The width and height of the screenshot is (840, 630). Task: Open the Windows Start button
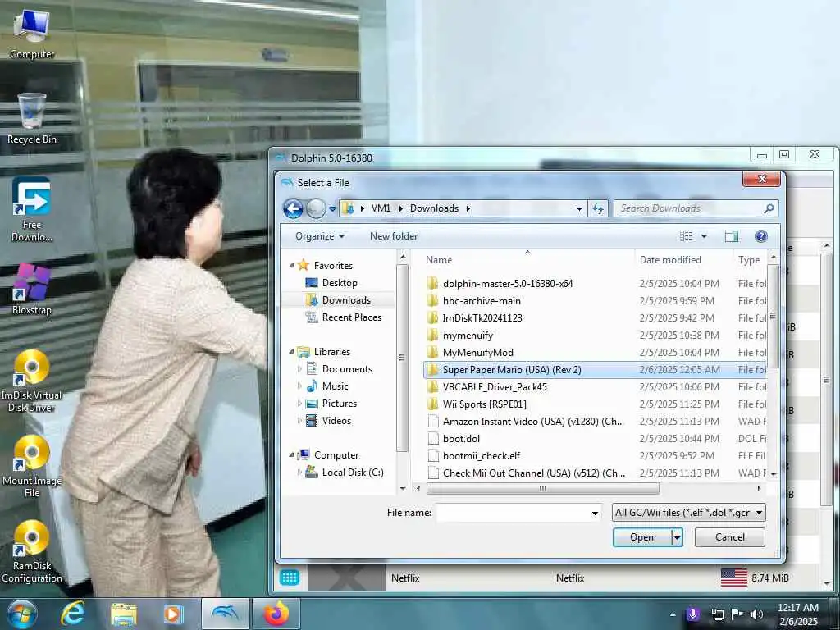click(21, 614)
